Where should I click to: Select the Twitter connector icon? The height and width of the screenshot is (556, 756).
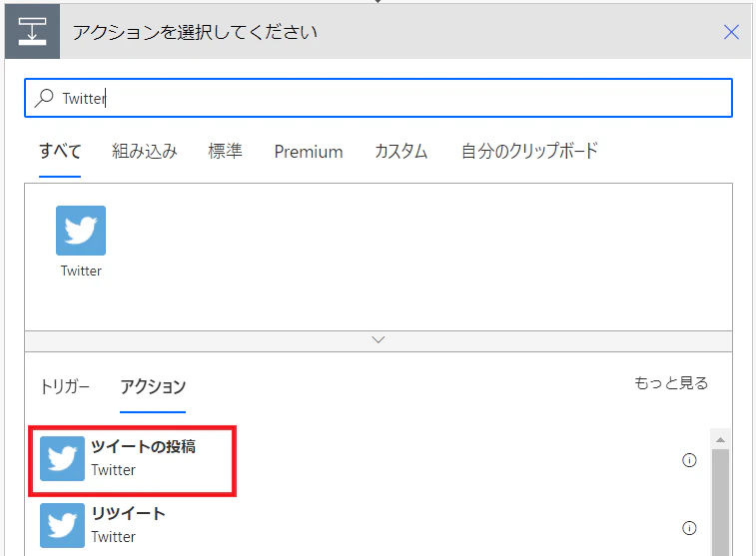tap(81, 231)
